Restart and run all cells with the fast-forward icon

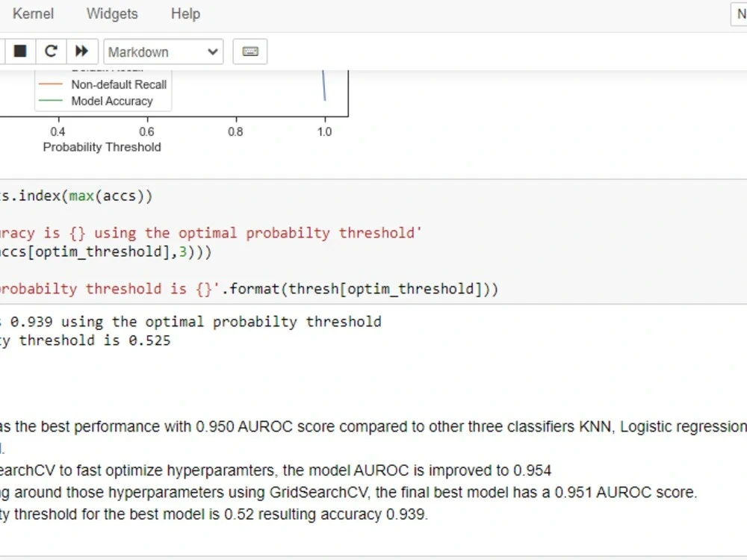tap(82, 51)
